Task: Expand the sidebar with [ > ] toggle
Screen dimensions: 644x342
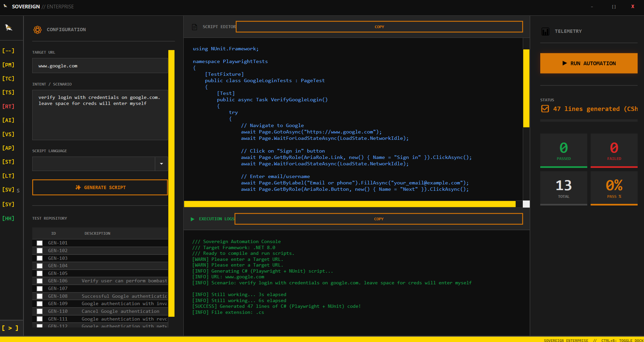Action: point(10,328)
